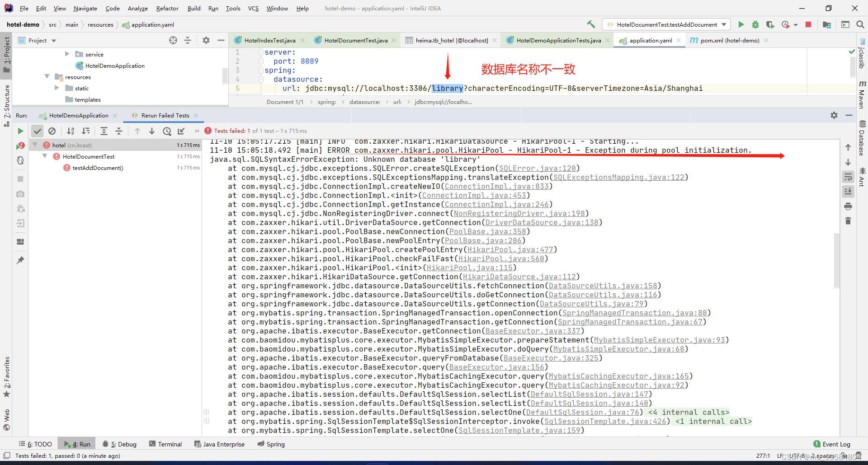868x465 pixels.
Task: Run HotelDocumentTest.testAddDocument with green play icon
Action: point(741,24)
